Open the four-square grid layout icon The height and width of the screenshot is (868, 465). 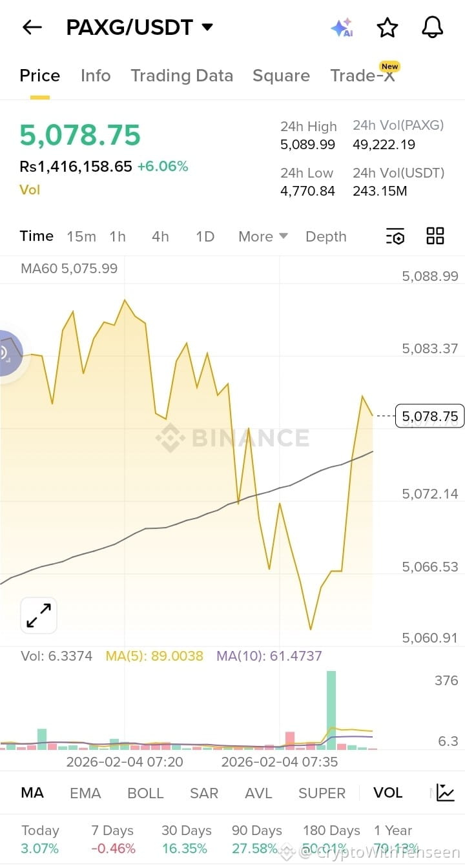click(x=435, y=236)
